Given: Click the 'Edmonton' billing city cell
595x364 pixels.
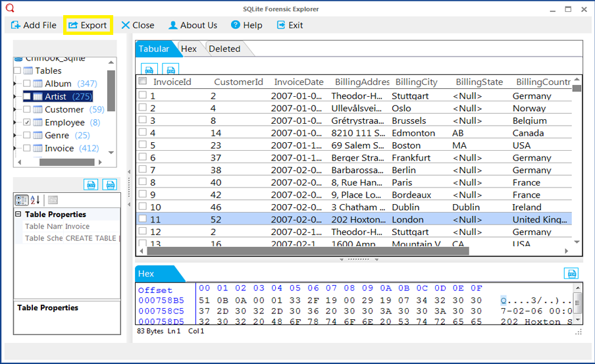Looking at the screenshot, I should point(413,133).
